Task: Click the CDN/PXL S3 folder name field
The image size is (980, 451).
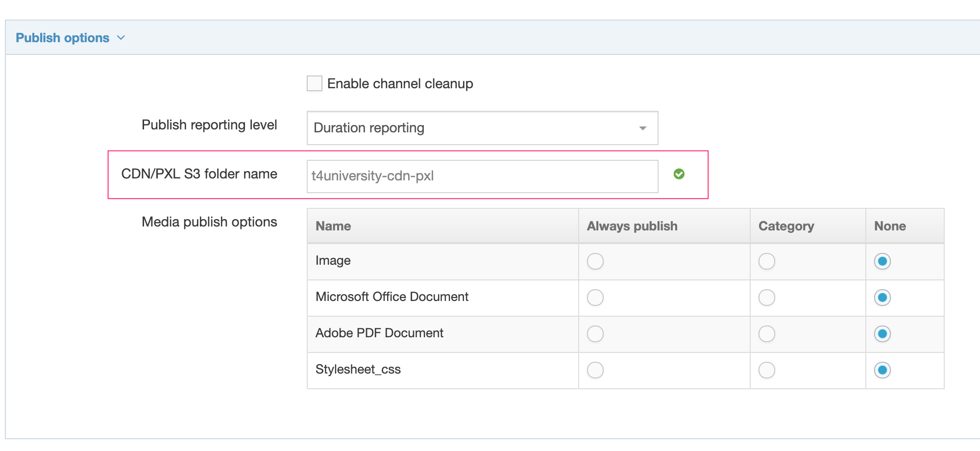Action: (482, 176)
